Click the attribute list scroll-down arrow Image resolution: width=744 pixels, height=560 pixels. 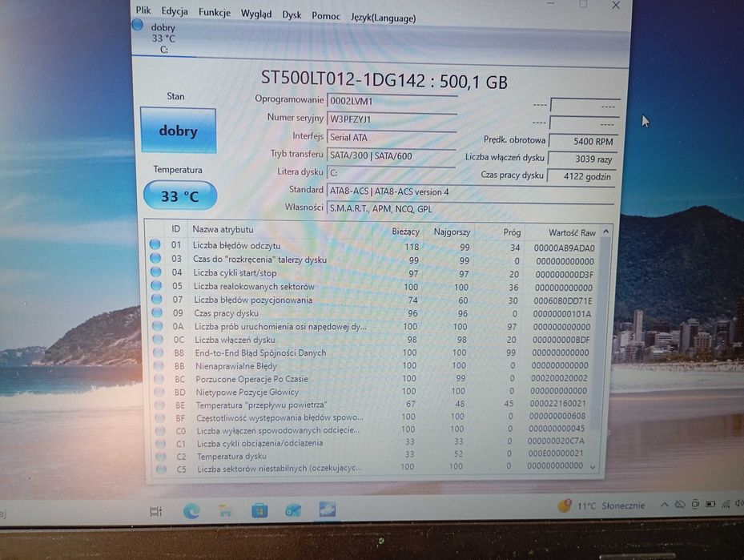(593, 467)
